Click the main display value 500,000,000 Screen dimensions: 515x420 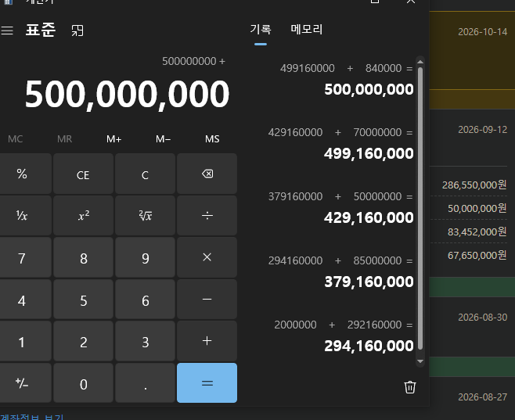[127, 95]
